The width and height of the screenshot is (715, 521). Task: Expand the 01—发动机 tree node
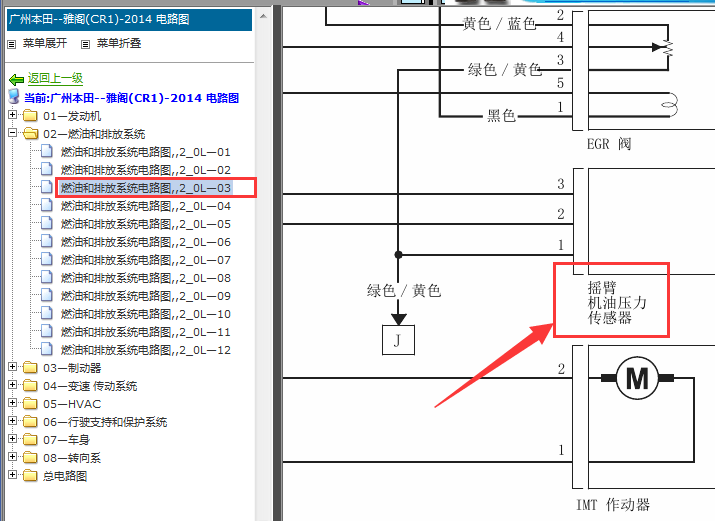12,115
